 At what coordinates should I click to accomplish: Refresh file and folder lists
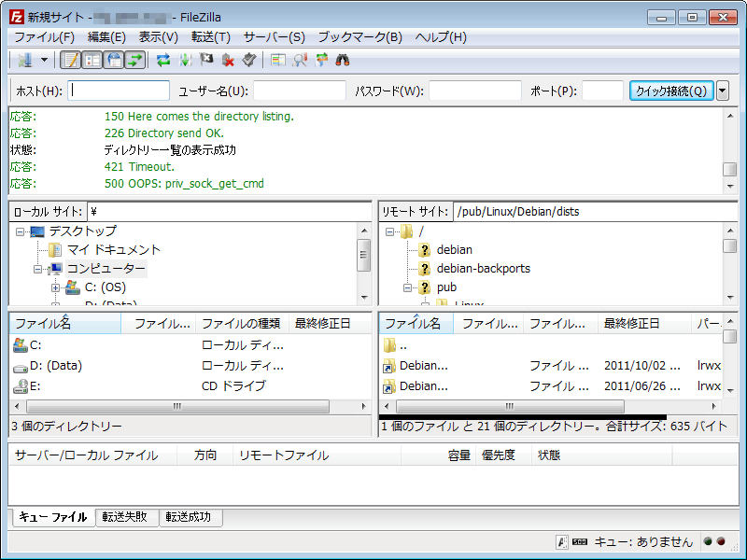point(163,60)
